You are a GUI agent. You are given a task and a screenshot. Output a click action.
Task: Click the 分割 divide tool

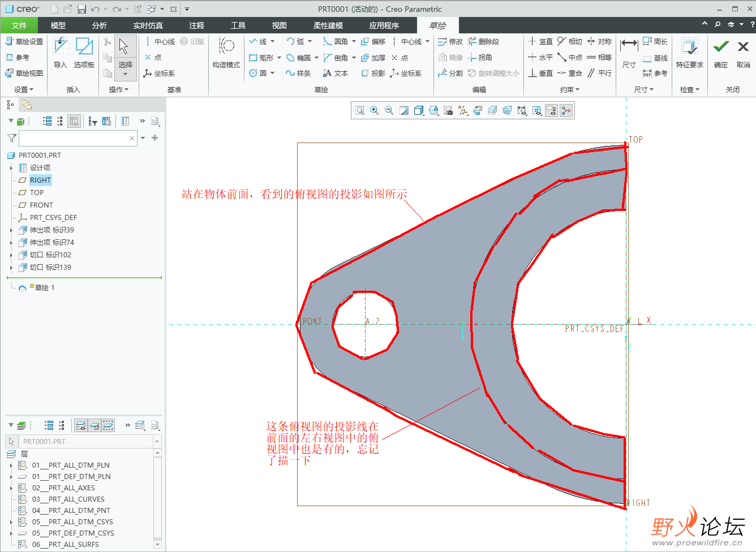(450, 73)
